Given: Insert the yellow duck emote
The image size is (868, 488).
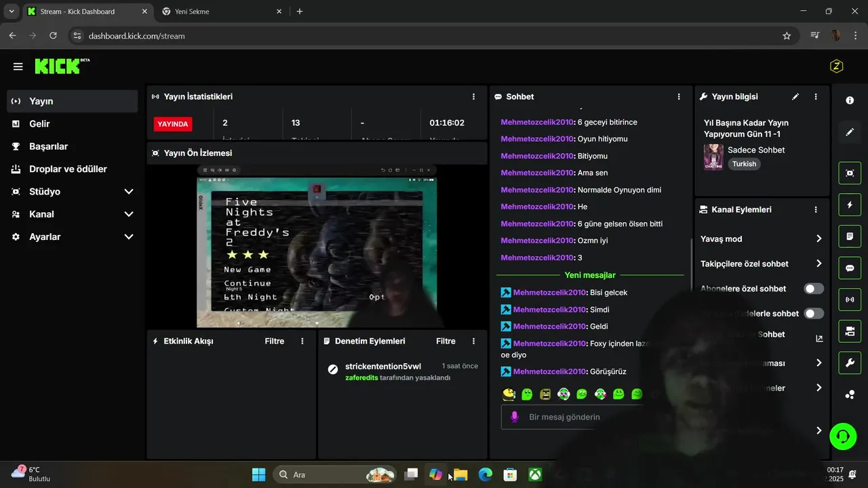Looking at the screenshot, I should tap(509, 394).
